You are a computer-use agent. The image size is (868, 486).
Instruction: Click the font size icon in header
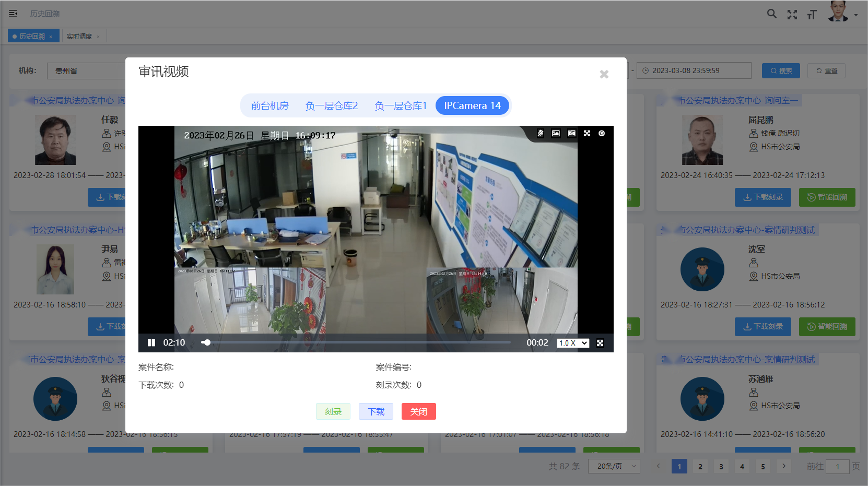coord(812,15)
